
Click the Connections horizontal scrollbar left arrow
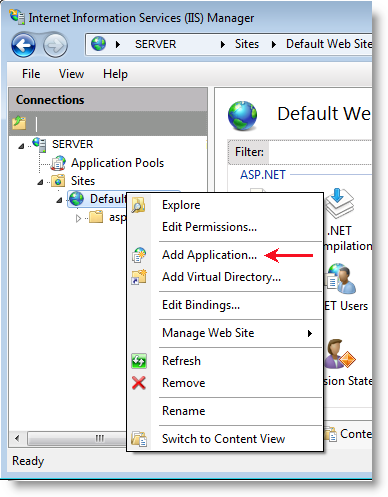tap(17, 438)
